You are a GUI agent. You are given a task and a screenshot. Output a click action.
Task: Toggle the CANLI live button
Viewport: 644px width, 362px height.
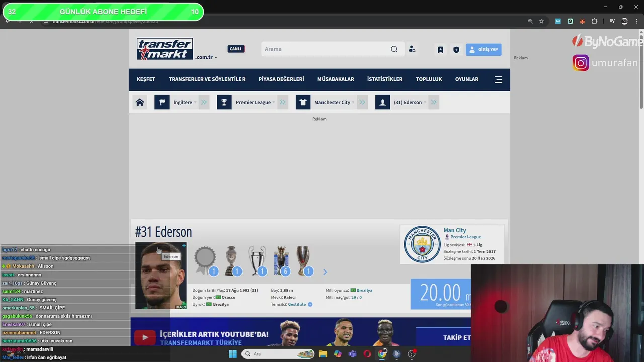[235, 49]
